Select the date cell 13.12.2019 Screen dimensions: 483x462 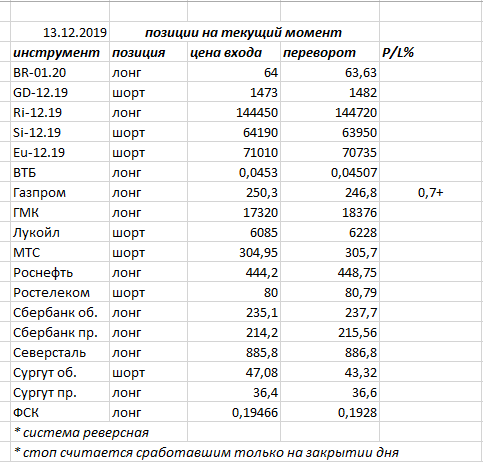pos(60,32)
